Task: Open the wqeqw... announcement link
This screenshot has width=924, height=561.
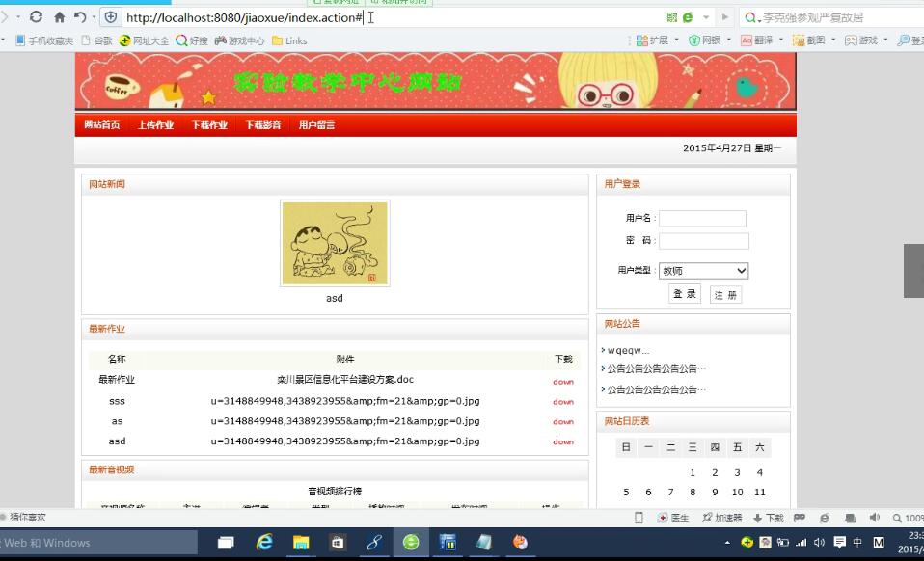Action: 628,350
